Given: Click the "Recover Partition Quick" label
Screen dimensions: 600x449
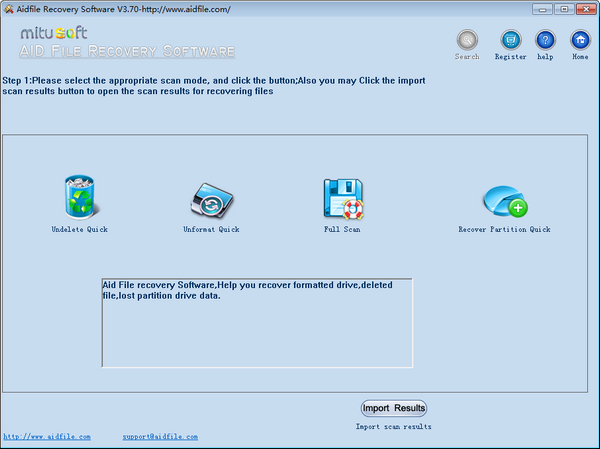Looking at the screenshot, I should (504, 229).
